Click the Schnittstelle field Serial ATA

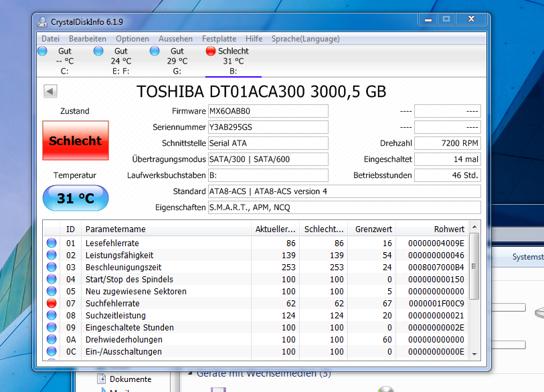tap(268, 143)
